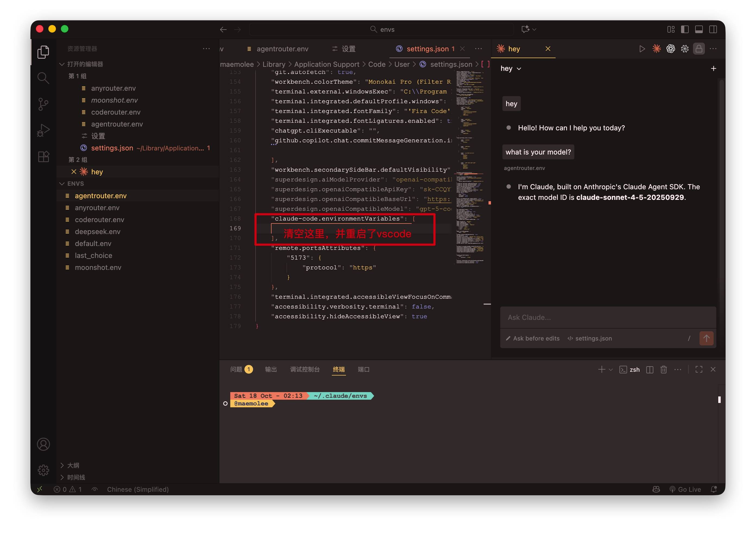This screenshot has width=756, height=536.
Task: Toggle the bottom panel visibility
Action: coord(699,29)
